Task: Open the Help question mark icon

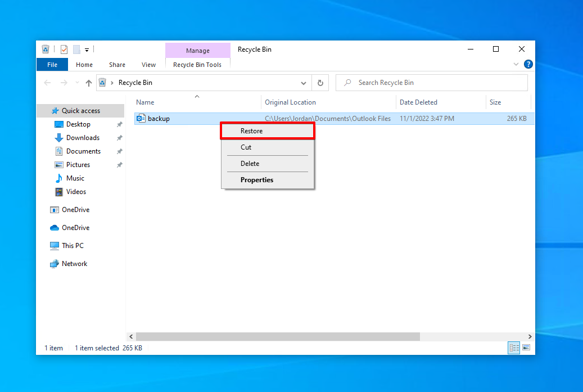Action: 528,64
